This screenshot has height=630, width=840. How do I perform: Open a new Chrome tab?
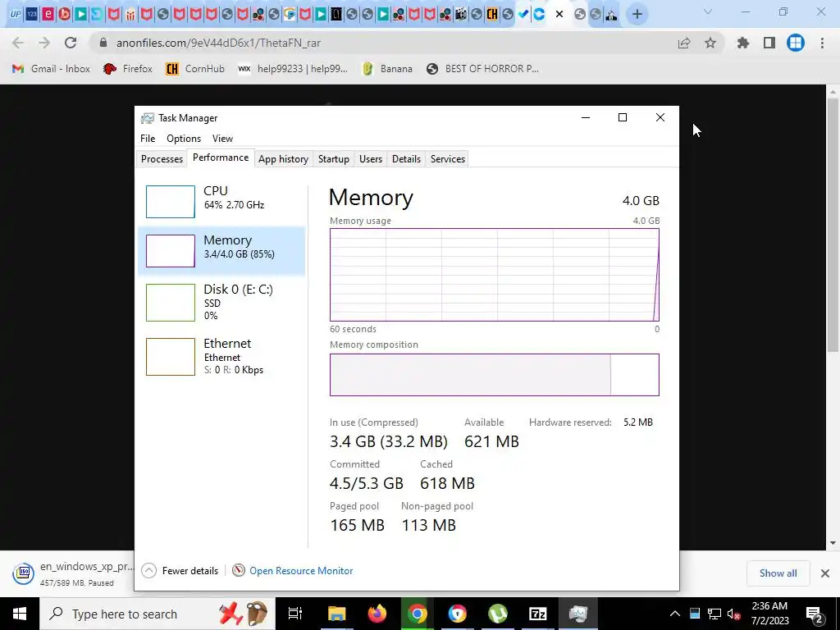637,15
